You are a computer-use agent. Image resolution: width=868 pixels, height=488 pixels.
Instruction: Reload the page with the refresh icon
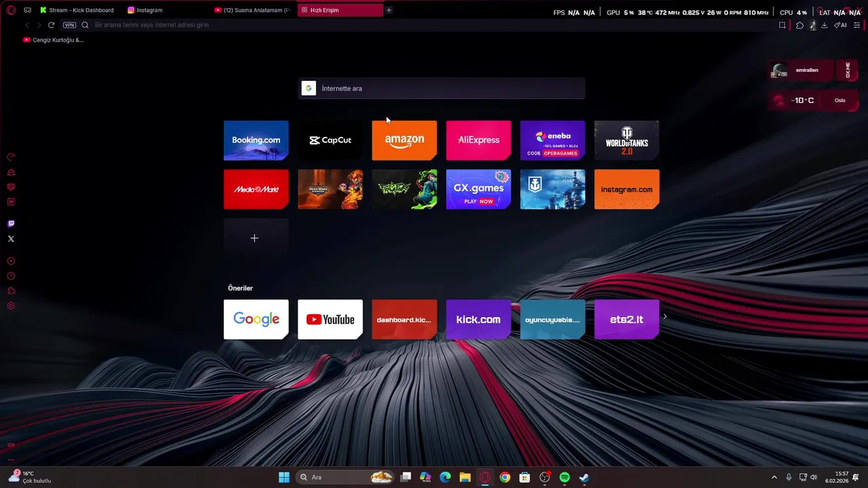pos(51,25)
